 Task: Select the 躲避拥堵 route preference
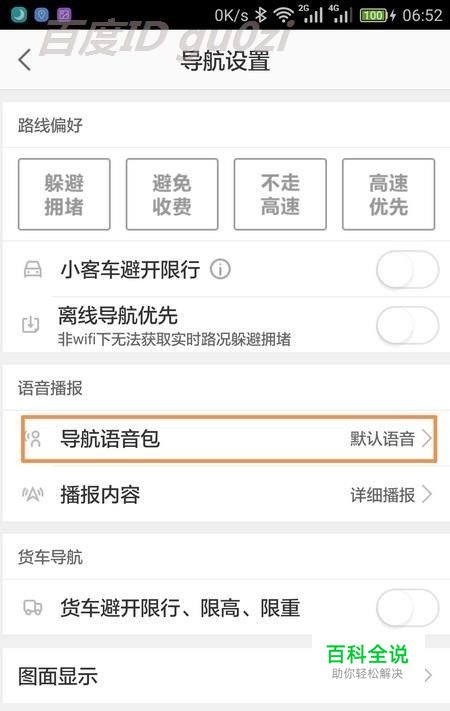coord(64,194)
